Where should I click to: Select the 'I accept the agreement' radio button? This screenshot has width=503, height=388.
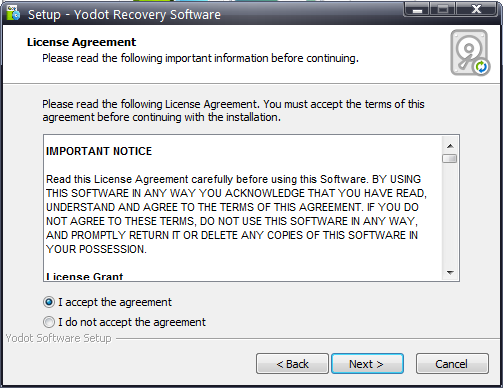(x=49, y=302)
